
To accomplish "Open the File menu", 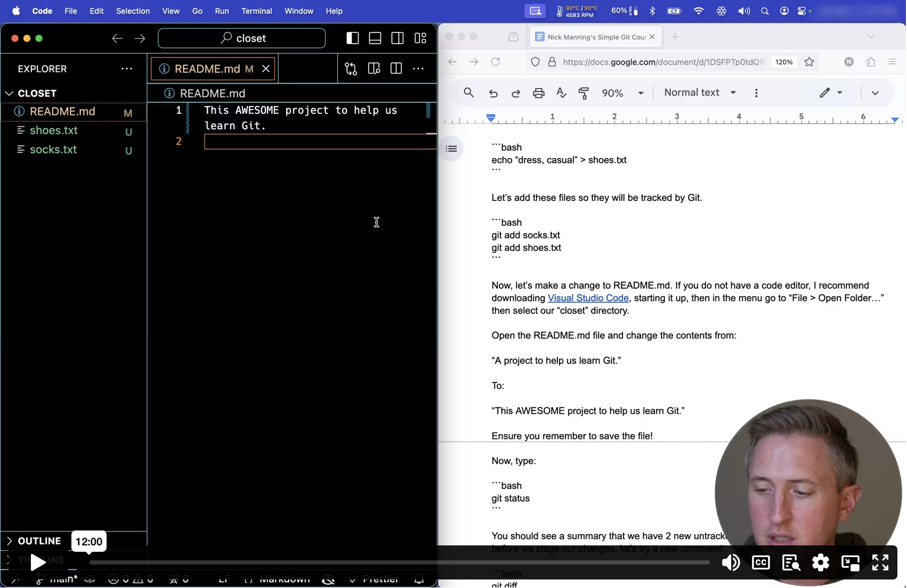I will pos(71,11).
